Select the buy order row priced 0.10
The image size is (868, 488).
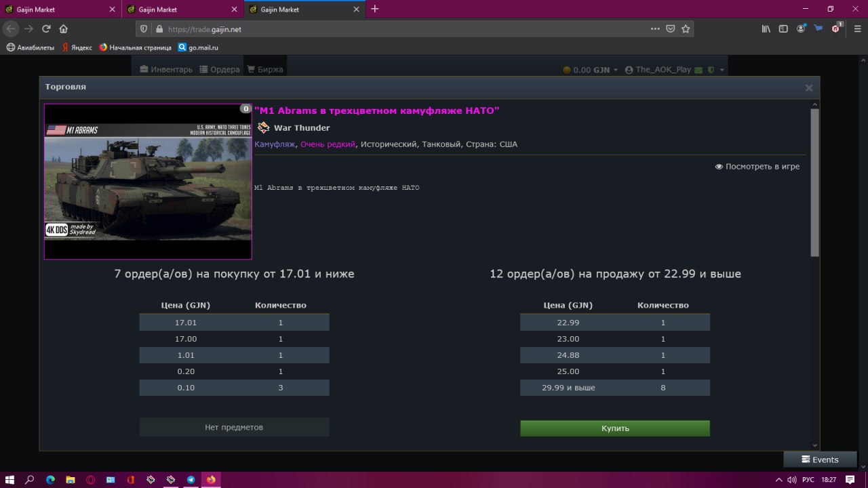pyautogui.click(x=234, y=388)
